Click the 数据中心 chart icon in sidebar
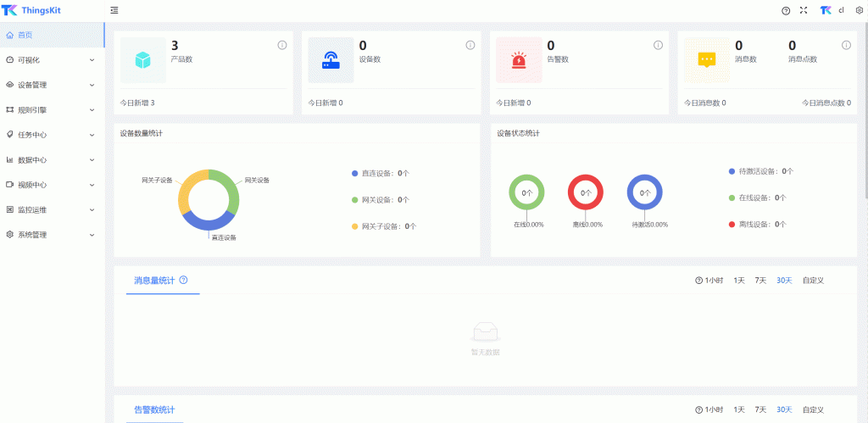 (9, 159)
